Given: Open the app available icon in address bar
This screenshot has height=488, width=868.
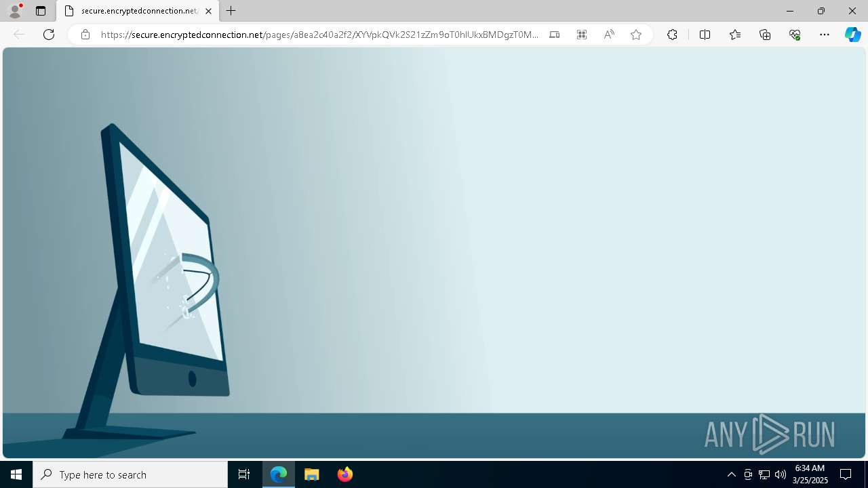Looking at the screenshot, I should (x=555, y=35).
